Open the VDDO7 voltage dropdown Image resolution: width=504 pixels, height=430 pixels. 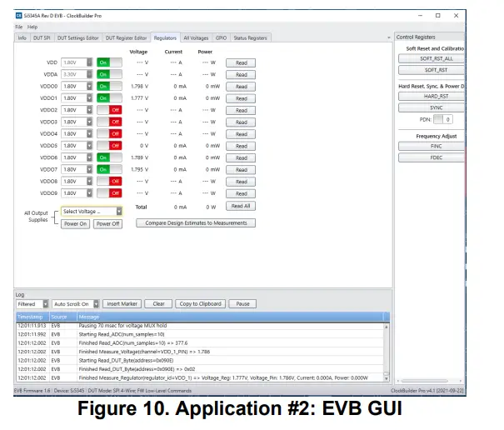[x=77, y=169]
